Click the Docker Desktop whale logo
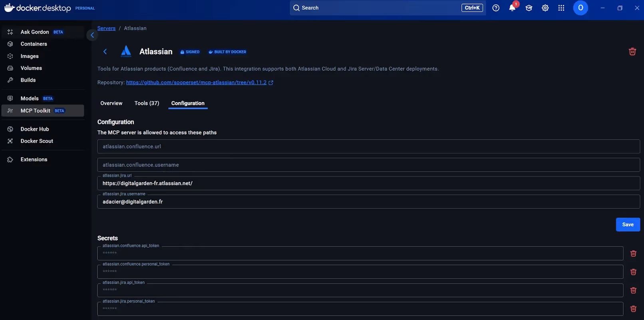The width and height of the screenshot is (644, 320). point(10,8)
